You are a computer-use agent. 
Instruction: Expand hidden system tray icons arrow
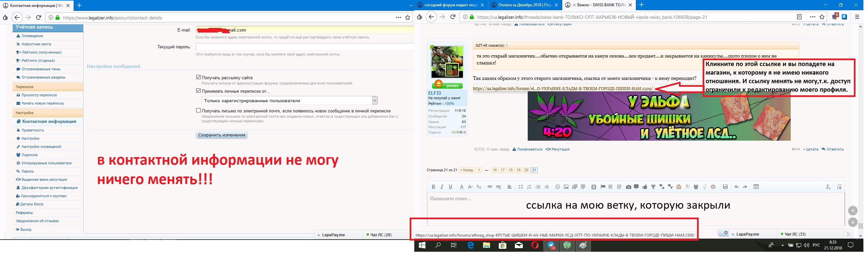coord(783,245)
